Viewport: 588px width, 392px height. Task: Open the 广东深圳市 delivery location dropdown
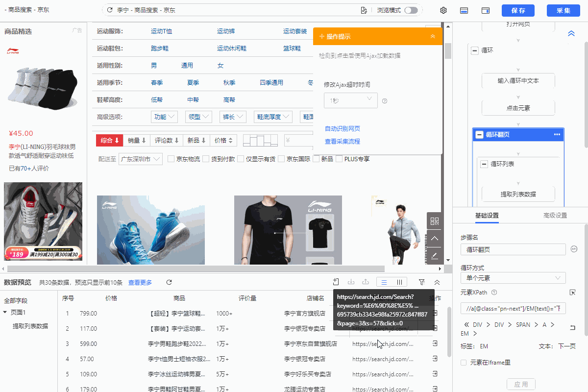point(141,159)
